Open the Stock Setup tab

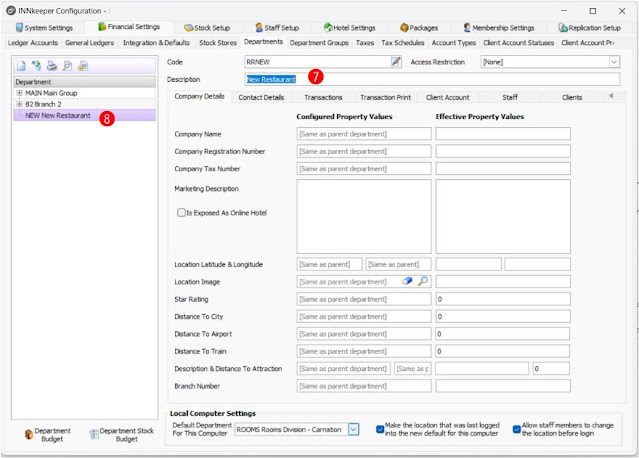coord(207,28)
